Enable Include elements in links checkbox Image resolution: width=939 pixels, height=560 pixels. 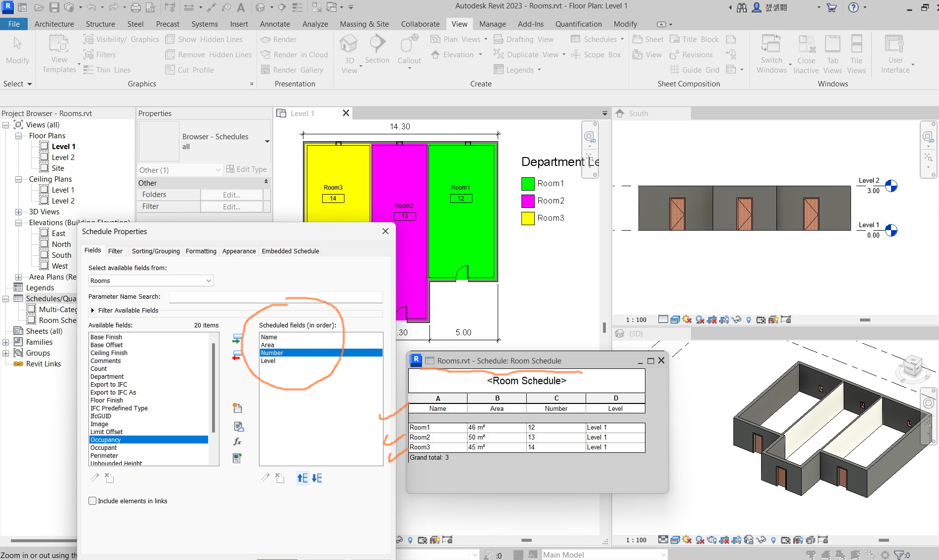pos(92,501)
